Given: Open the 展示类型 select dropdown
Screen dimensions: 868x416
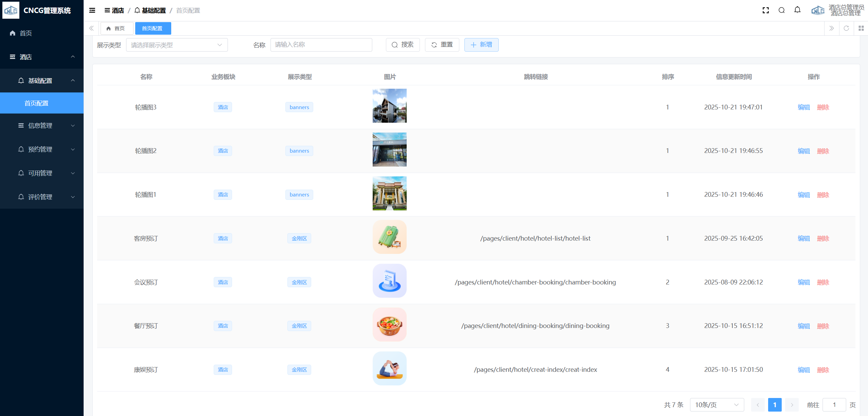Looking at the screenshot, I should point(177,45).
